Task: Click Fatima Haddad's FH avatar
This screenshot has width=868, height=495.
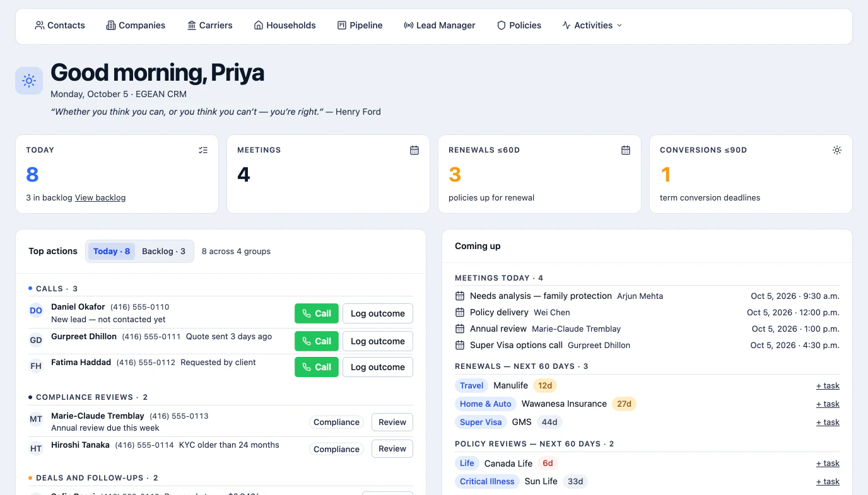Action: pos(36,366)
